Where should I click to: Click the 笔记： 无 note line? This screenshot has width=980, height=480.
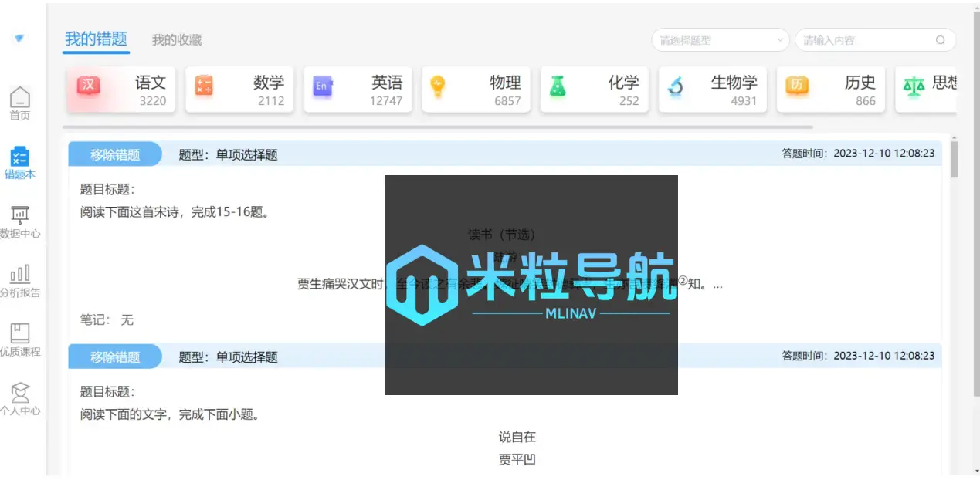click(x=107, y=319)
